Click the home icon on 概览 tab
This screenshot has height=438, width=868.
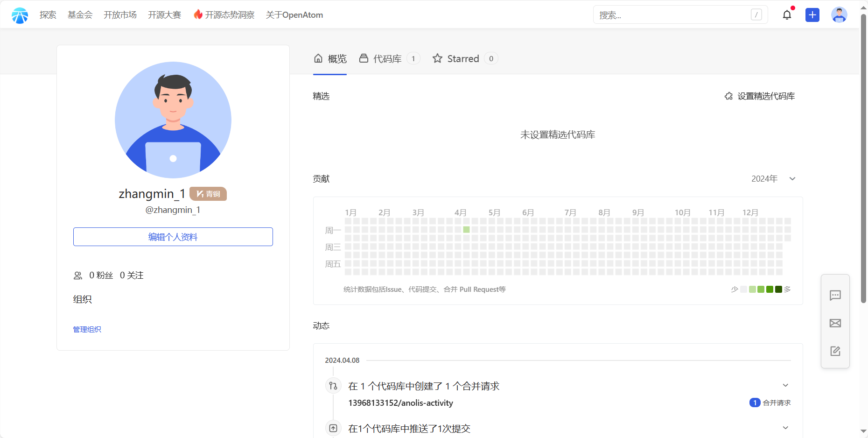(x=318, y=58)
